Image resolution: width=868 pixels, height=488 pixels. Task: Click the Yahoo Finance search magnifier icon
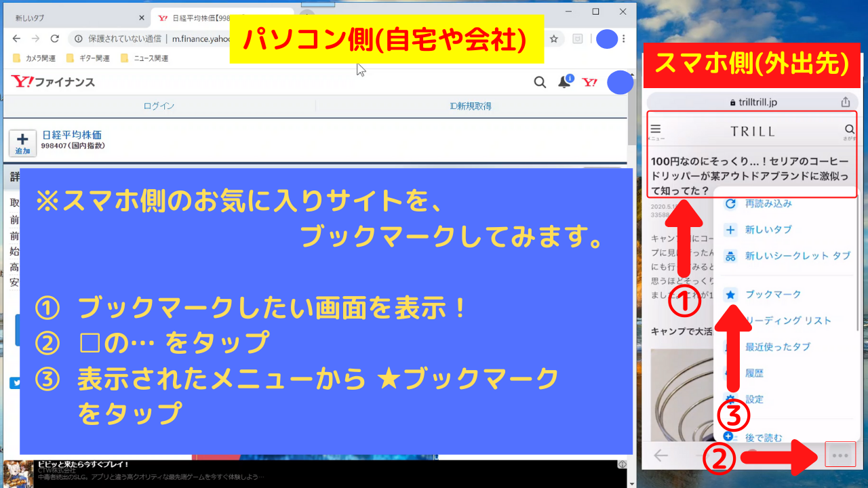point(540,82)
